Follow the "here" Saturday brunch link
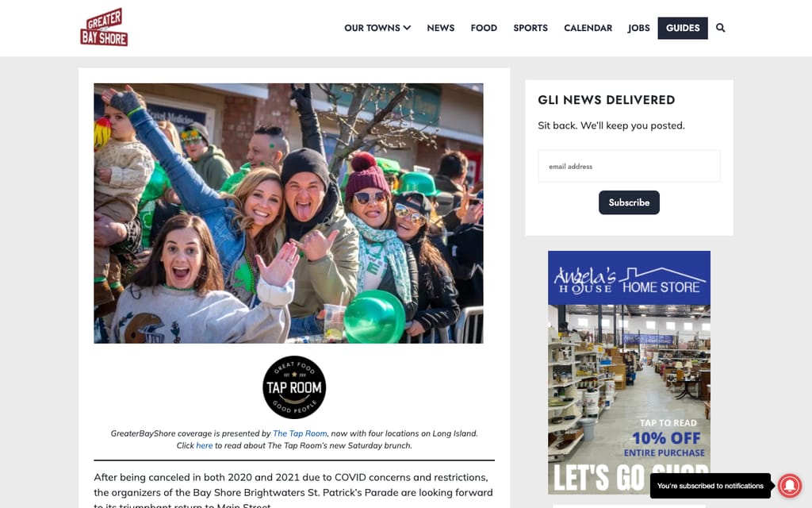The width and height of the screenshot is (812, 508). pyautogui.click(x=204, y=445)
